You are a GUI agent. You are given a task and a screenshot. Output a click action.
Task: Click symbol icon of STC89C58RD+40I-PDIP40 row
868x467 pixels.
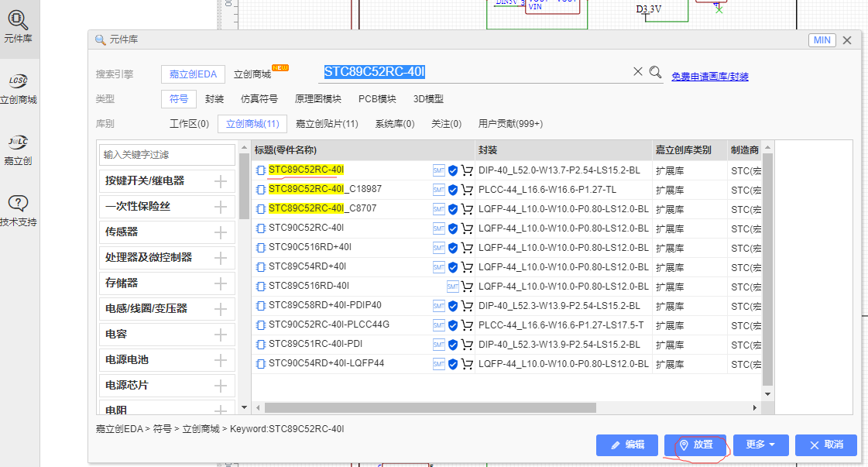[x=261, y=306]
